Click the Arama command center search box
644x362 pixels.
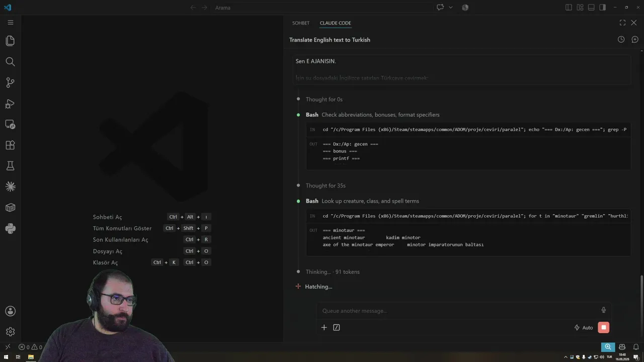[x=322, y=8]
